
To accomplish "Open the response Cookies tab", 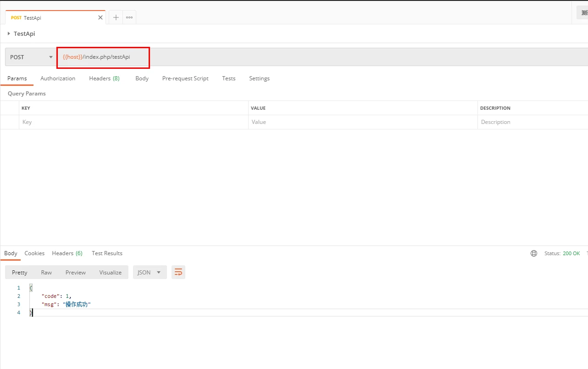I will click(x=34, y=253).
